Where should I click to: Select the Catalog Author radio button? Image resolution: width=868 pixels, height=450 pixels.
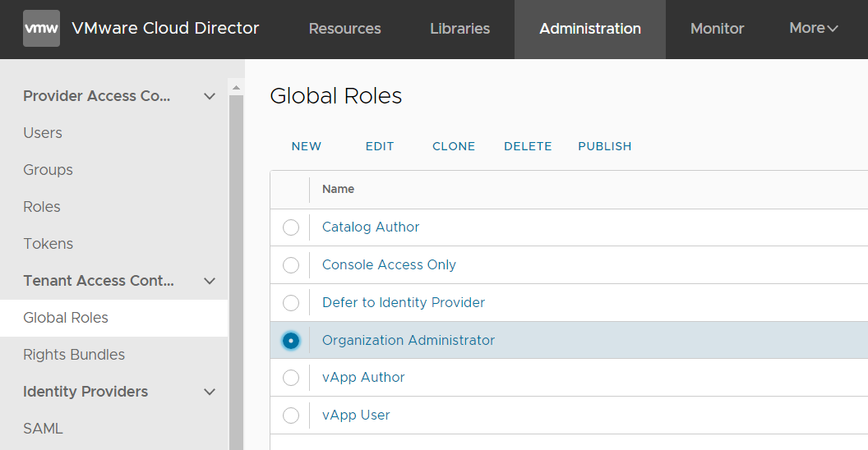[x=291, y=227]
